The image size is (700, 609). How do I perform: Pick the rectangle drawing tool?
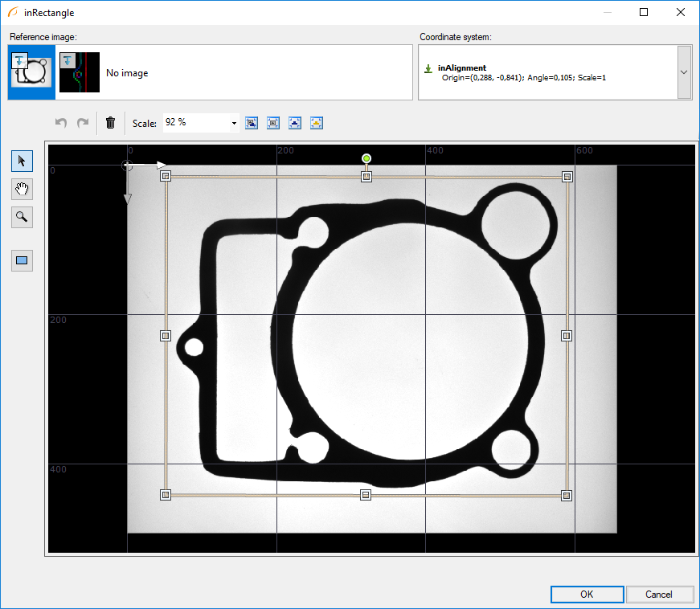click(22, 260)
